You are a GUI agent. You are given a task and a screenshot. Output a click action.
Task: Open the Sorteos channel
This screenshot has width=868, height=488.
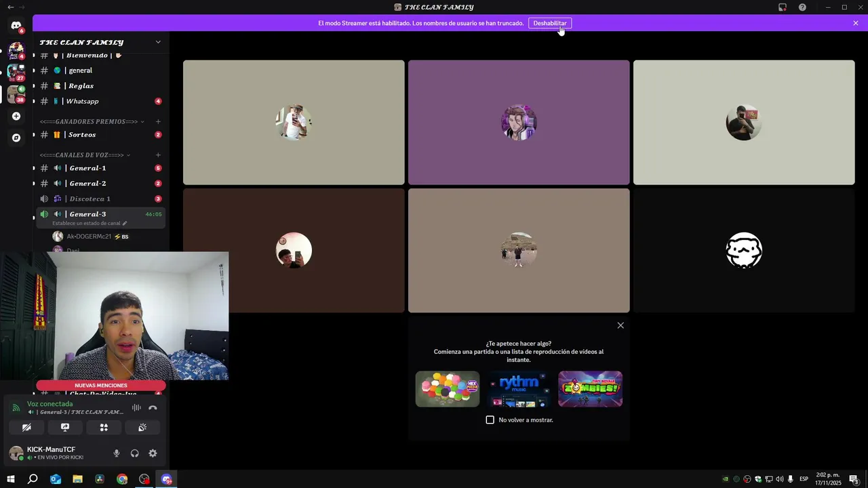coord(100,135)
